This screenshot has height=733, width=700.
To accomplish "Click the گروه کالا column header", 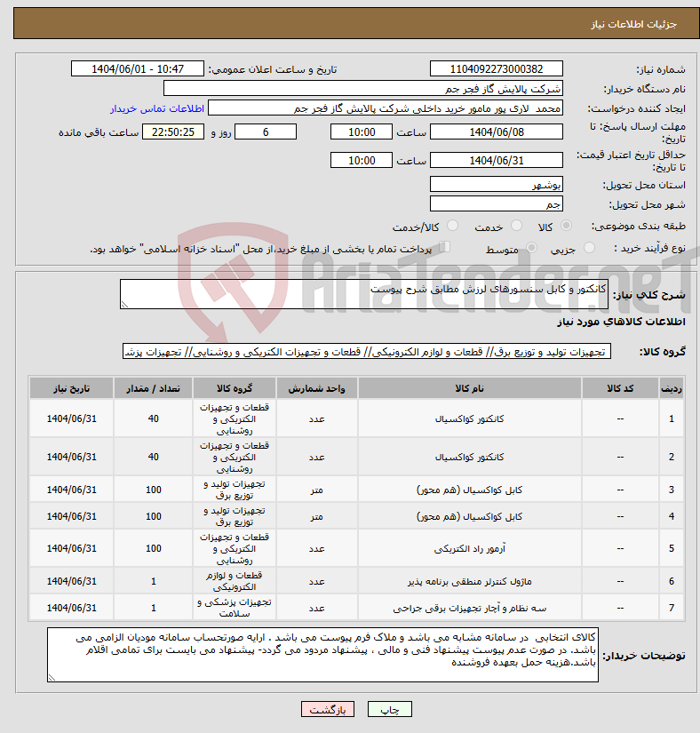I will coord(235,388).
